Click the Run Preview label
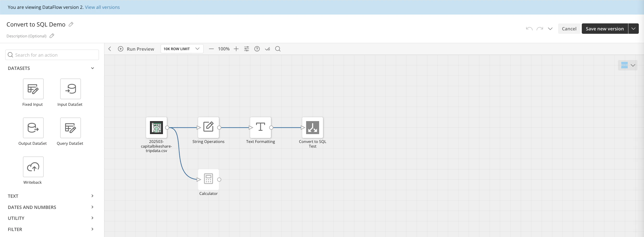Image resolution: width=644 pixels, height=237 pixels. pyautogui.click(x=140, y=49)
